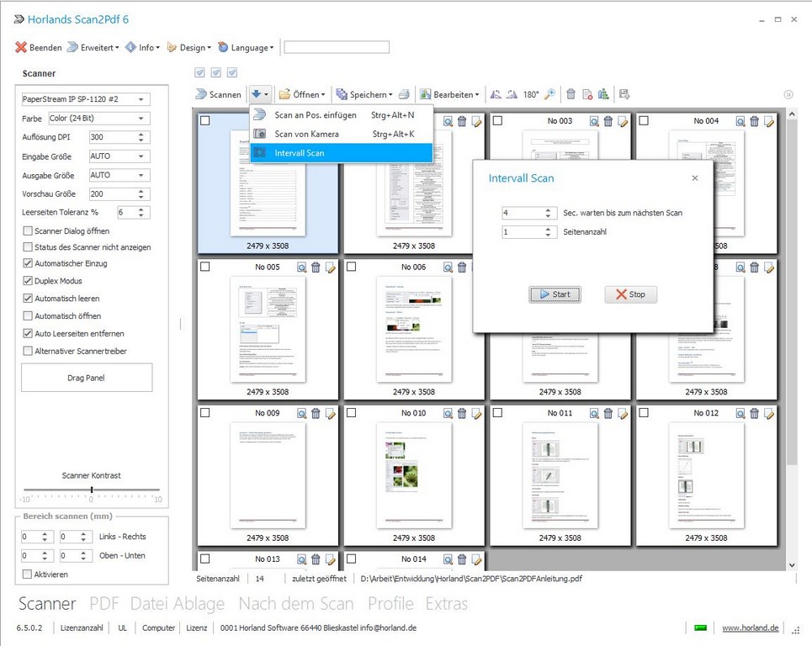This screenshot has width=812, height=646.
Task: Click the third selection checkmark icon above toolbar
Action: coord(232,72)
